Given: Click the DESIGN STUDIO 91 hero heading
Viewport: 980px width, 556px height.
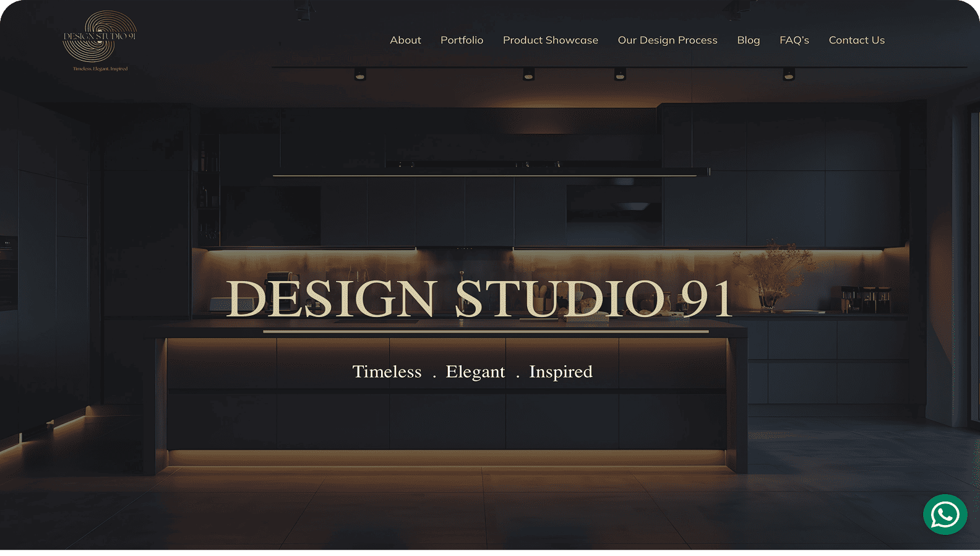Looking at the screenshot, I should tap(479, 298).
